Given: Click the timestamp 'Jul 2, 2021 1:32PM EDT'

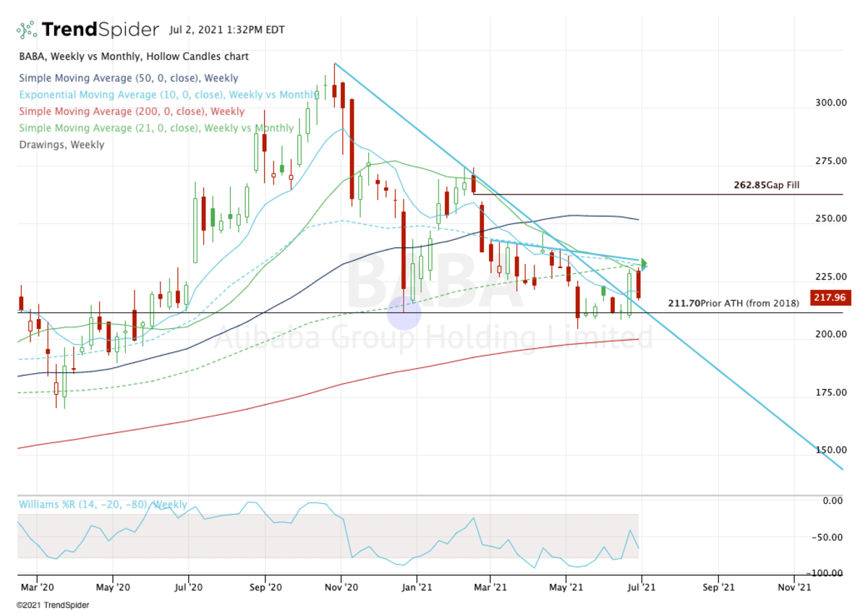Looking at the screenshot, I should click(x=227, y=30).
